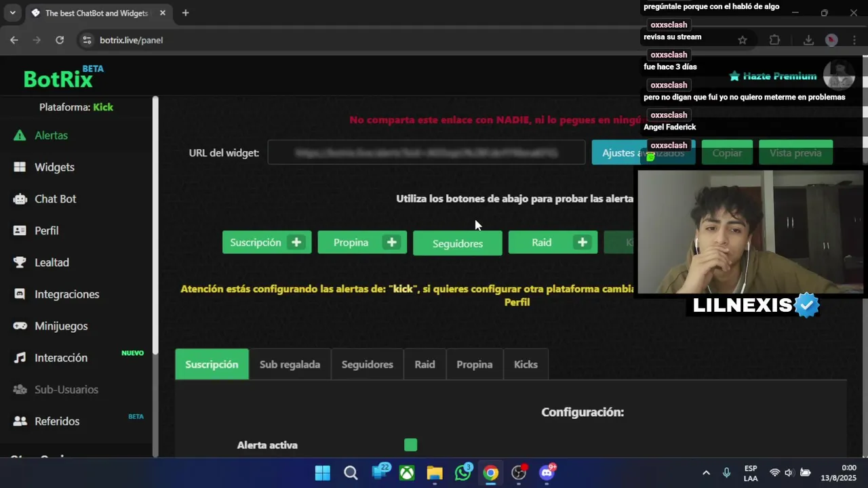This screenshot has height=488, width=868.
Task: Go back in browser history
Action: 14,40
